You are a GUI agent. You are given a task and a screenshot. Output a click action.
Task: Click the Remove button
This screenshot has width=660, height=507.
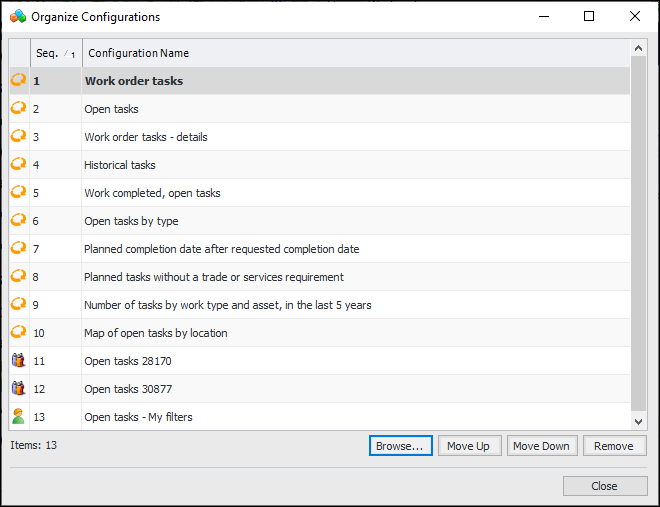click(x=615, y=446)
